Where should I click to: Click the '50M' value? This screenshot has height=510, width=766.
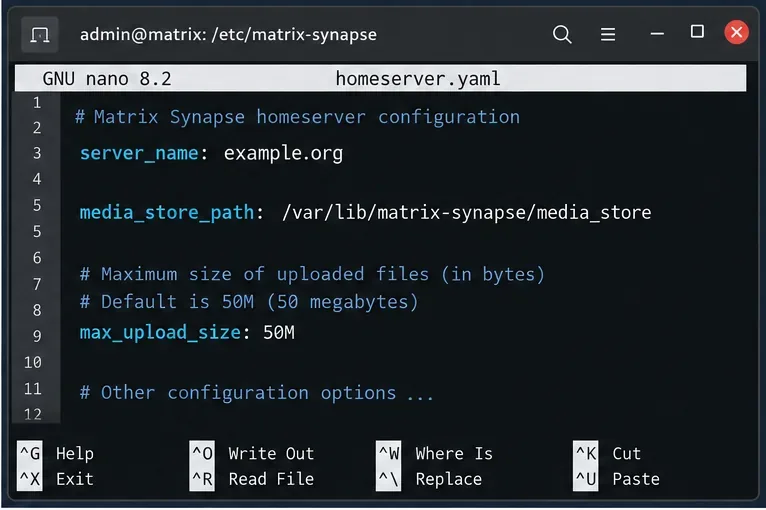point(279,333)
